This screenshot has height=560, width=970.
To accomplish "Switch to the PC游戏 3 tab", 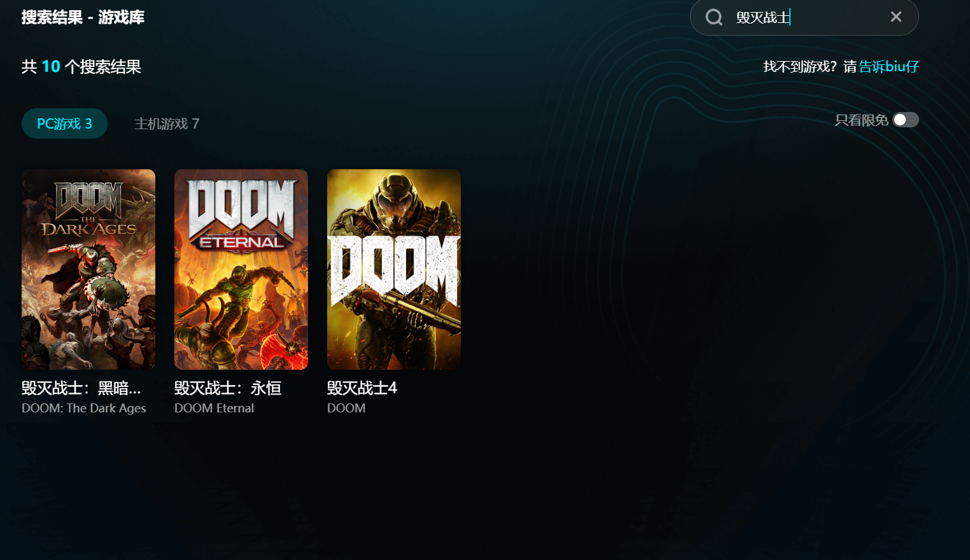I will pos(64,123).
